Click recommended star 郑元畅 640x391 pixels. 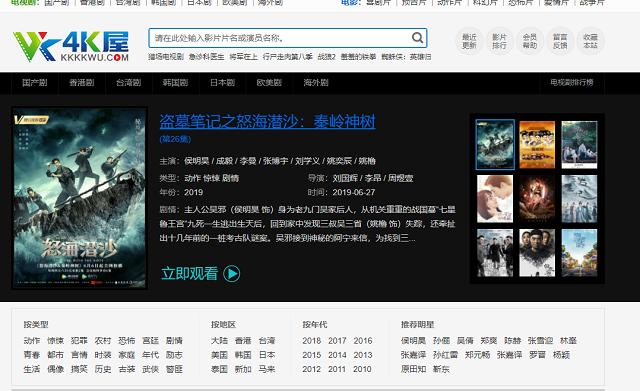pyautogui.click(x=477, y=355)
